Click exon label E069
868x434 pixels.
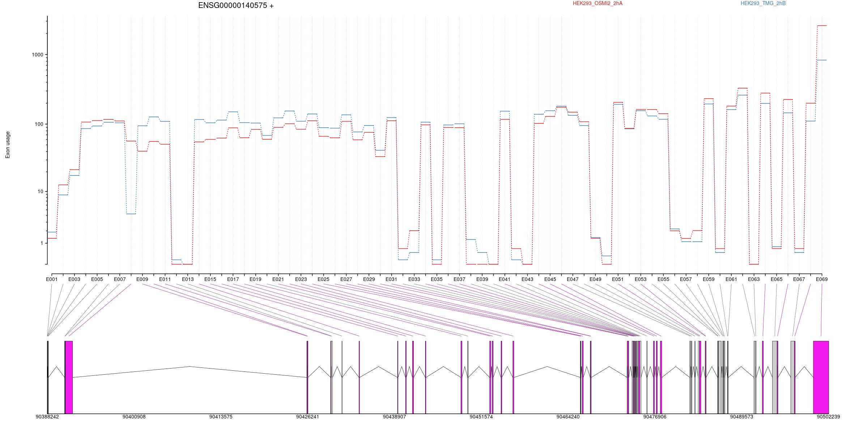coord(822,279)
